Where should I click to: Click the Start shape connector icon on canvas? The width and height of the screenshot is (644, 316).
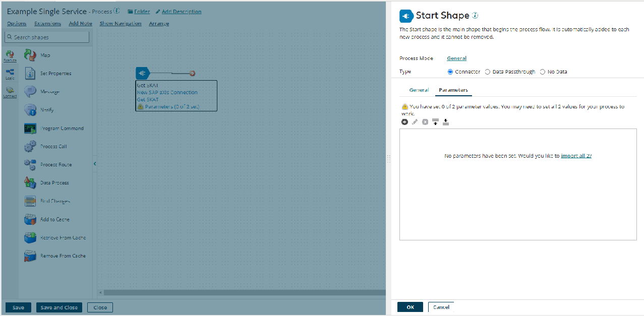(143, 73)
